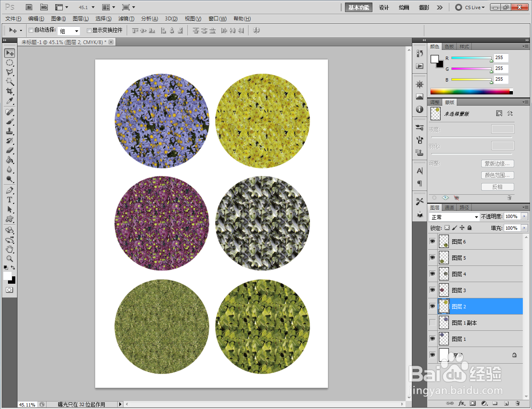Open the 图像(I) menu
Image resolution: width=532 pixels, height=409 pixels.
coord(58,19)
